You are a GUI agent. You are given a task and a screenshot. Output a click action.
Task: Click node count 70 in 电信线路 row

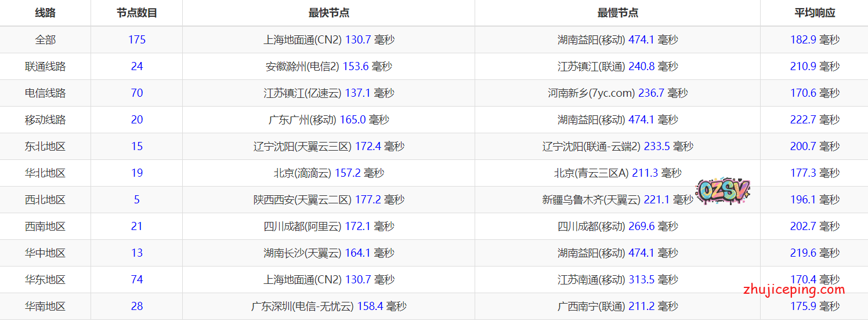pyautogui.click(x=137, y=93)
